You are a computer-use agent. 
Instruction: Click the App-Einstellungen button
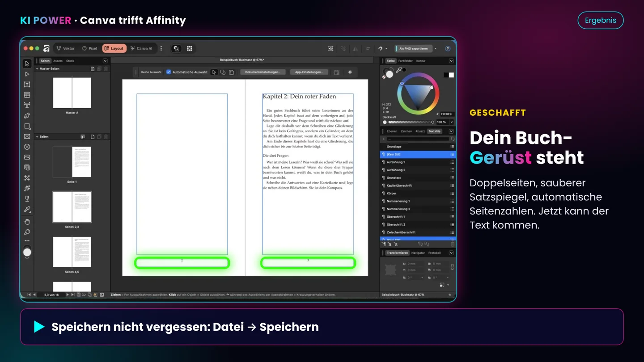(309, 72)
